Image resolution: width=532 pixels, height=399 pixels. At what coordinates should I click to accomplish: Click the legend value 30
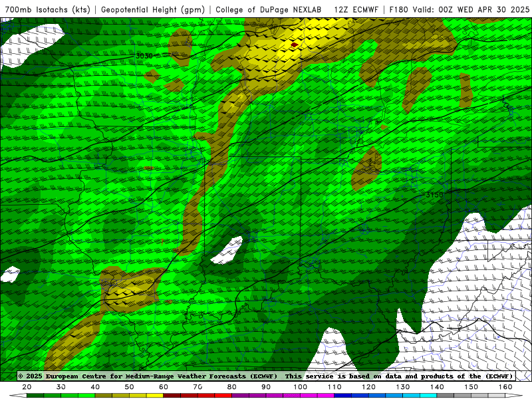61,387
